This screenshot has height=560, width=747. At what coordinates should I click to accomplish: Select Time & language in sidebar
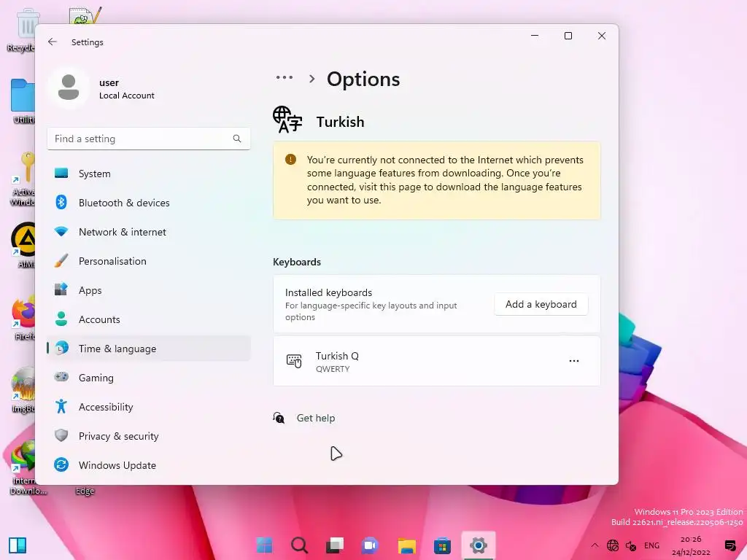(x=149, y=349)
